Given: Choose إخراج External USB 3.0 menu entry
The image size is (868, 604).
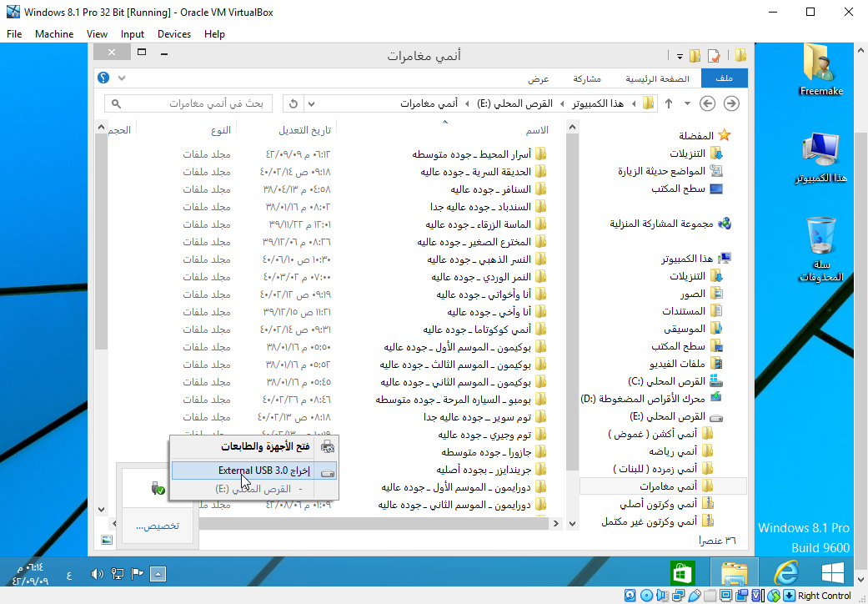Looking at the screenshot, I should (x=254, y=471).
